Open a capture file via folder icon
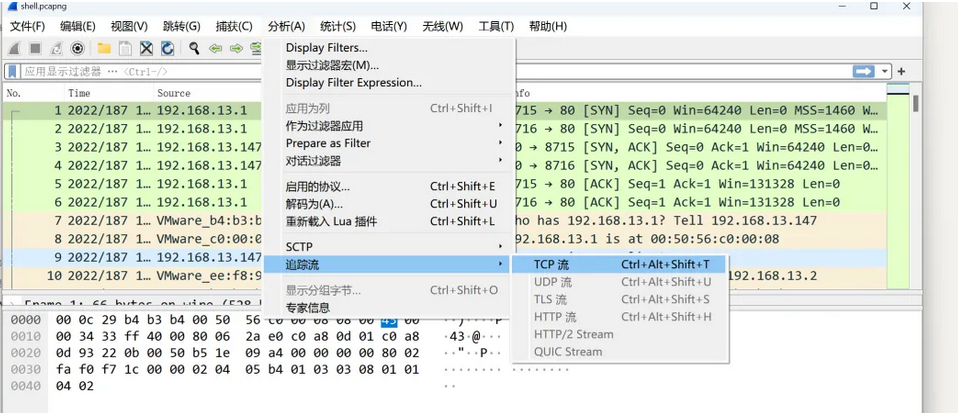The width and height of the screenshot is (958, 413). pyautogui.click(x=104, y=48)
